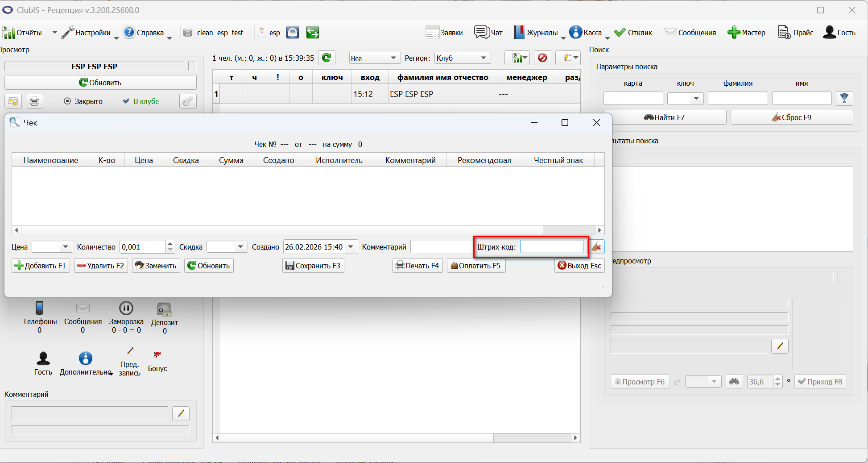The width and height of the screenshot is (868, 463).
Task: Clear barcode with the broom icon
Action: (596, 246)
